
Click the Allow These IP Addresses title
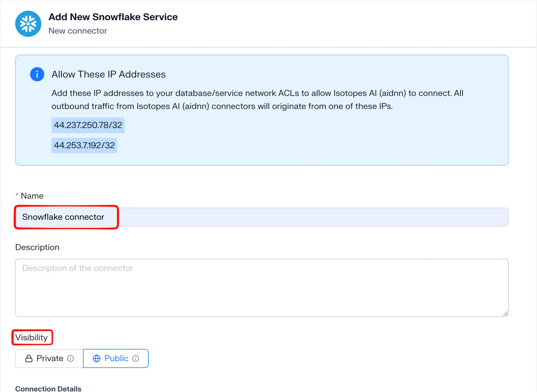tap(109, 74)
